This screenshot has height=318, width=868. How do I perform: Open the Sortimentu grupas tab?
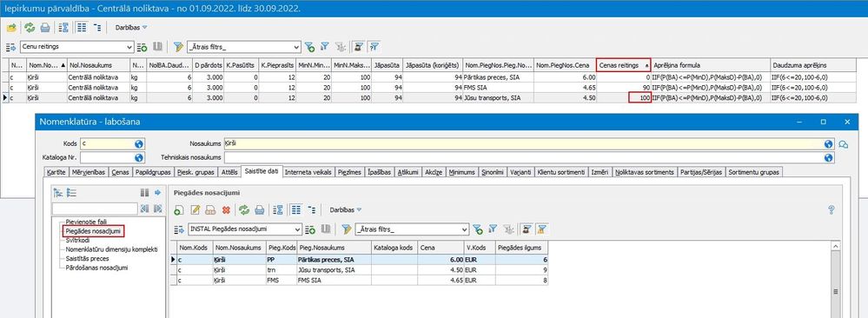point(754,172)
